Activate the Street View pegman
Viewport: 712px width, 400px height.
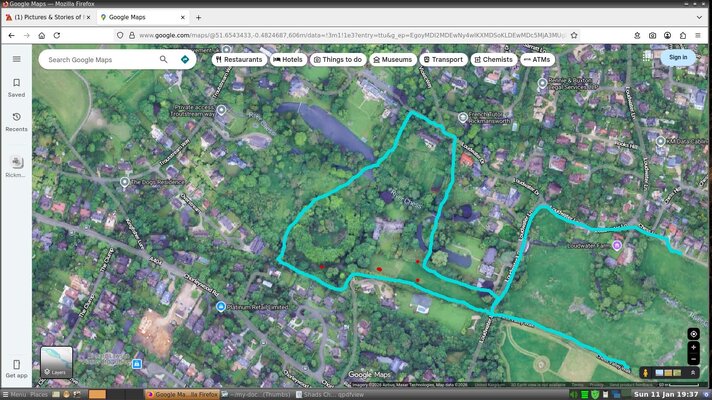645,373
